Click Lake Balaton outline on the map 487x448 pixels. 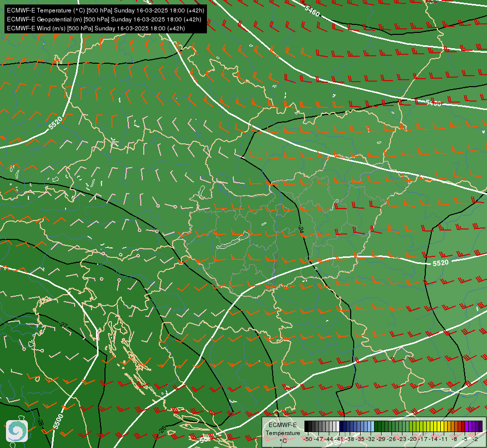[x=233, y=240]
